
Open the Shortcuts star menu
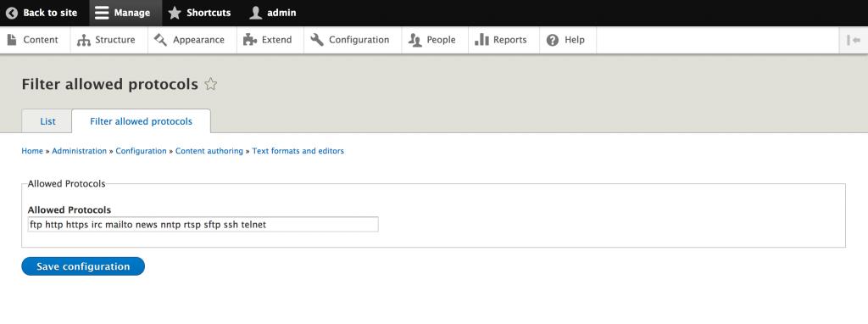pyautogui.click(x=199, y=13)
